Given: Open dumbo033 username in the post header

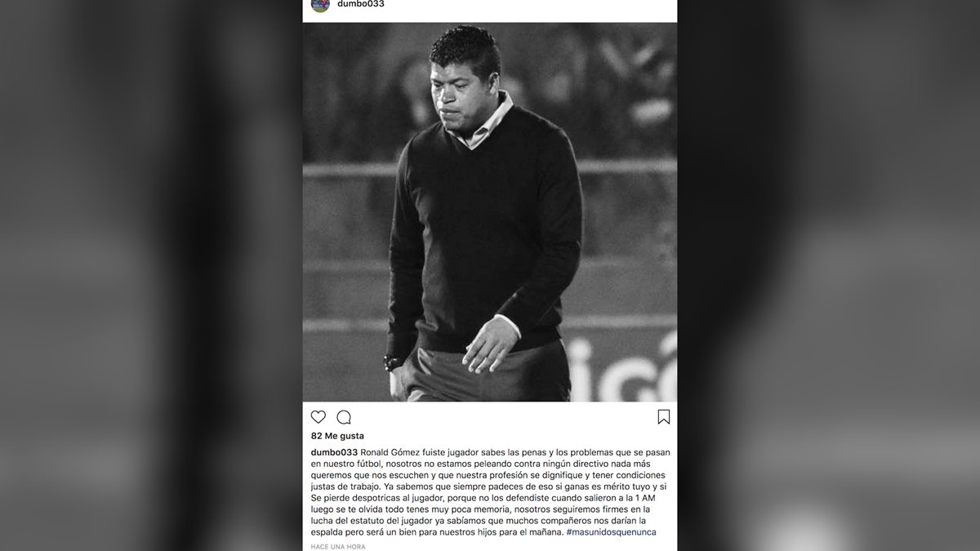Looking at the screenshot, I should pyautogui.click(x=361, y=4).
